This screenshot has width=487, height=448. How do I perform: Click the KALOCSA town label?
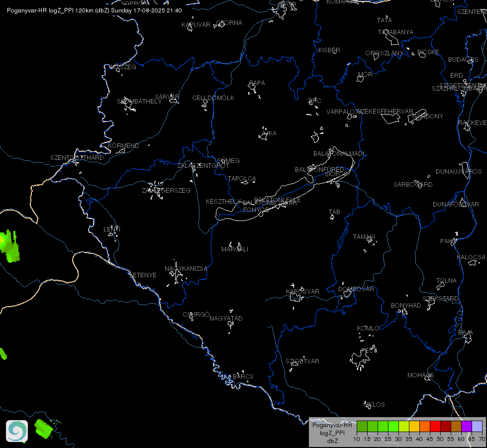tap(471, 257)
